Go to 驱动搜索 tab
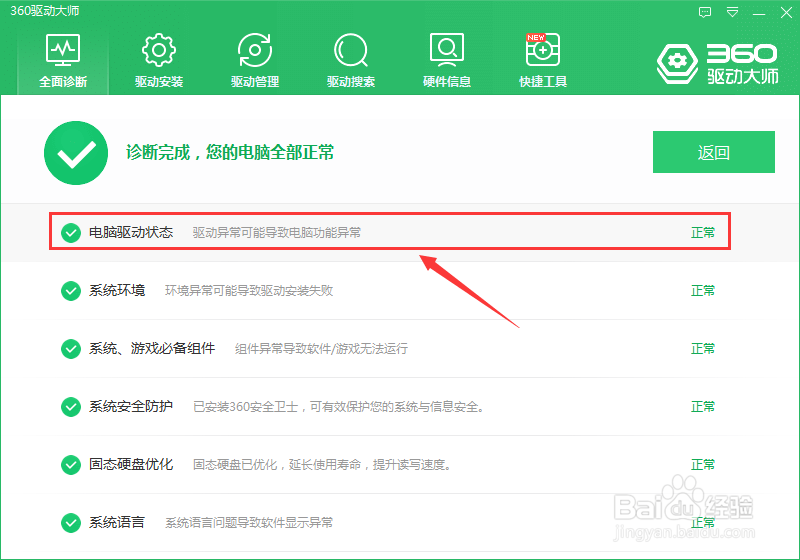This screenshot has height=560, width=800. (351, 61)
